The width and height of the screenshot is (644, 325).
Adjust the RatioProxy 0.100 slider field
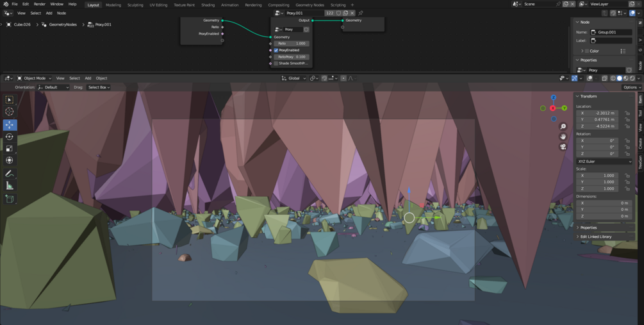292,57
